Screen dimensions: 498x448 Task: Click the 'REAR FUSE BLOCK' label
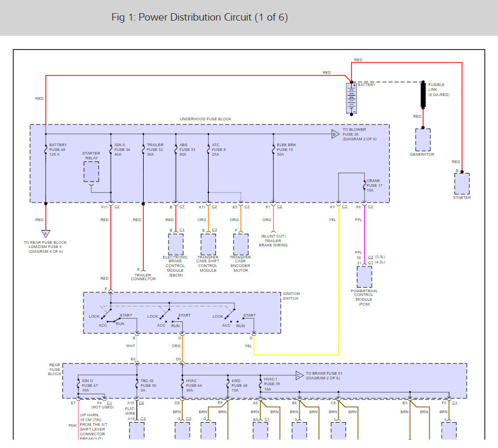click(54, 369)
